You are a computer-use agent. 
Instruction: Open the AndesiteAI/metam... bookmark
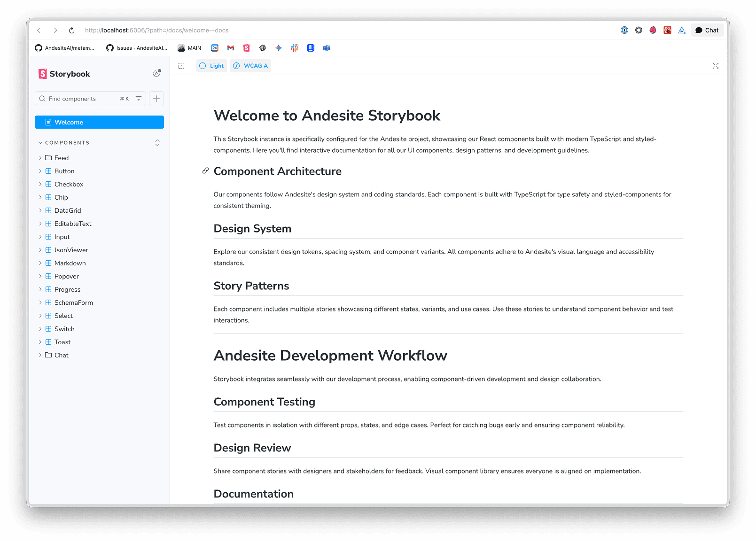(x=65, y=47)
